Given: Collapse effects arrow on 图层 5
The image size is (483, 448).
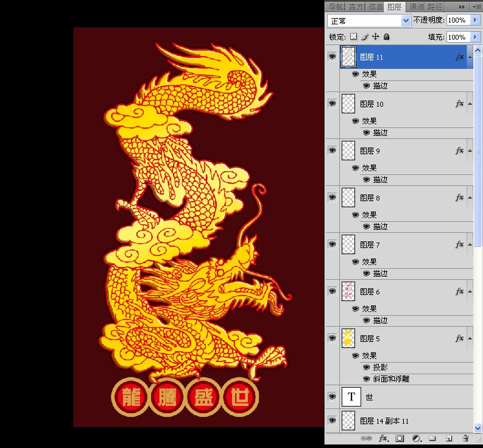Looking at the screenshot, I should [x=470, y=338].
